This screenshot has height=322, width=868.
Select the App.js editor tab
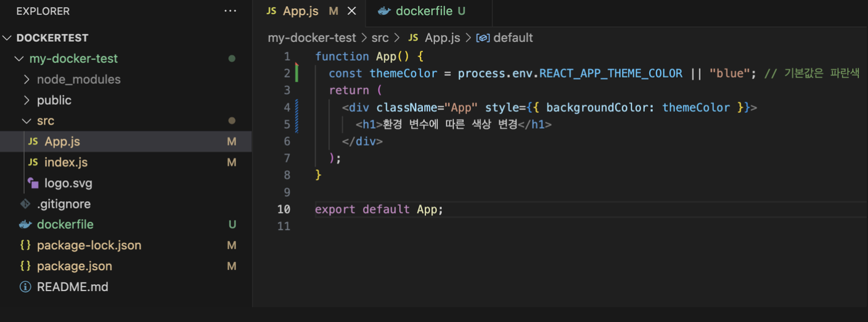point(309,11)
